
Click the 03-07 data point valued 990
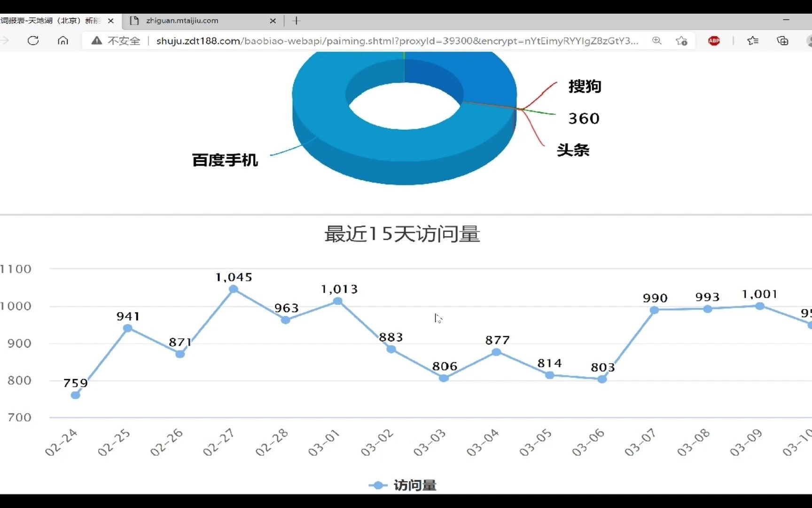tap(654, 310)
